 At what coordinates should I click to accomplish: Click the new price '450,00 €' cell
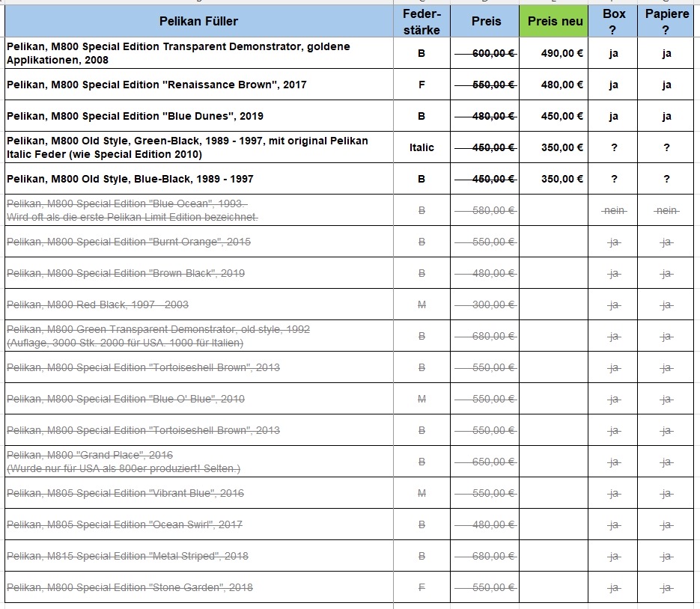coord(554,116)
